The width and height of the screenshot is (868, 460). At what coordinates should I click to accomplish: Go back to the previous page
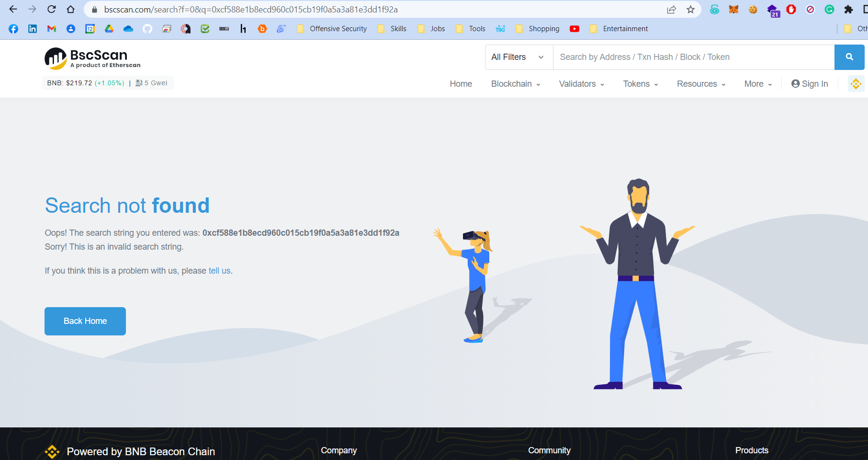pos(13,9)
